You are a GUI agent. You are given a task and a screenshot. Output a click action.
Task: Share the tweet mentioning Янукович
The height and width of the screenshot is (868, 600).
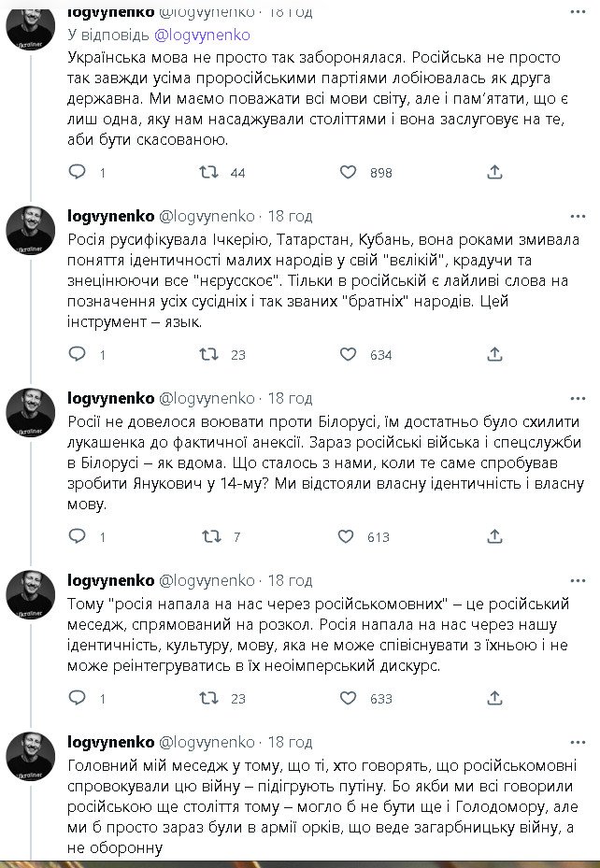(x=495, y=536)
